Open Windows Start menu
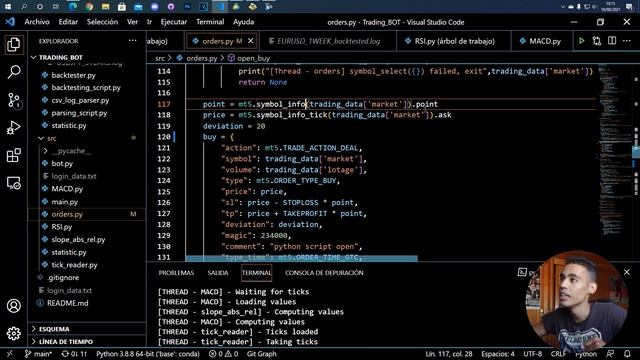This screenshot has height=360, width=640. click(8, 6)
